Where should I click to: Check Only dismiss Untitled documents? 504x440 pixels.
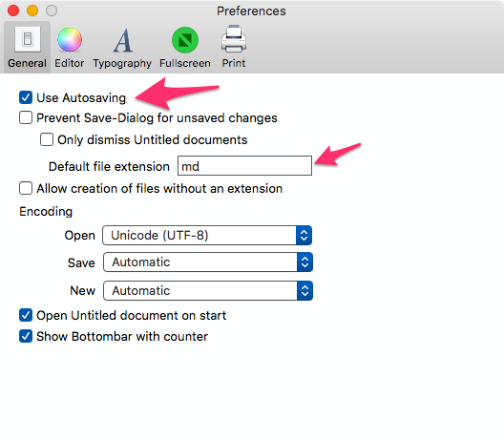coord(47,139)
